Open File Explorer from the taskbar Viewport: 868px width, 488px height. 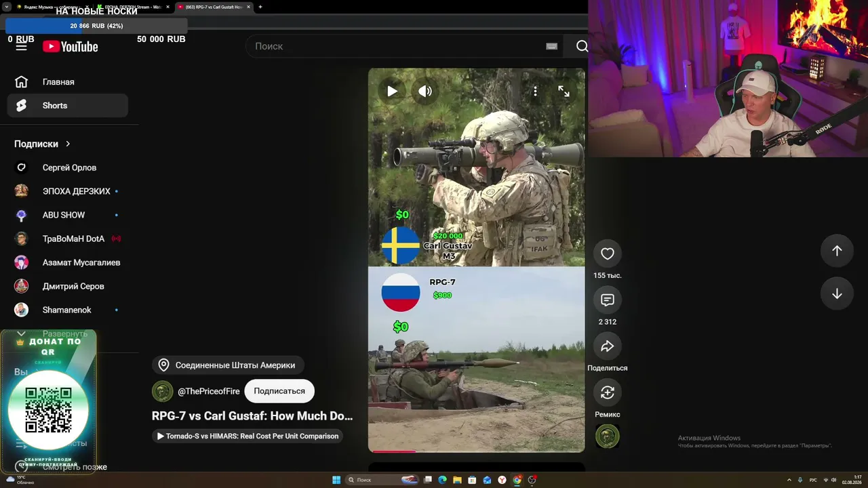click(x=457, y=480)
